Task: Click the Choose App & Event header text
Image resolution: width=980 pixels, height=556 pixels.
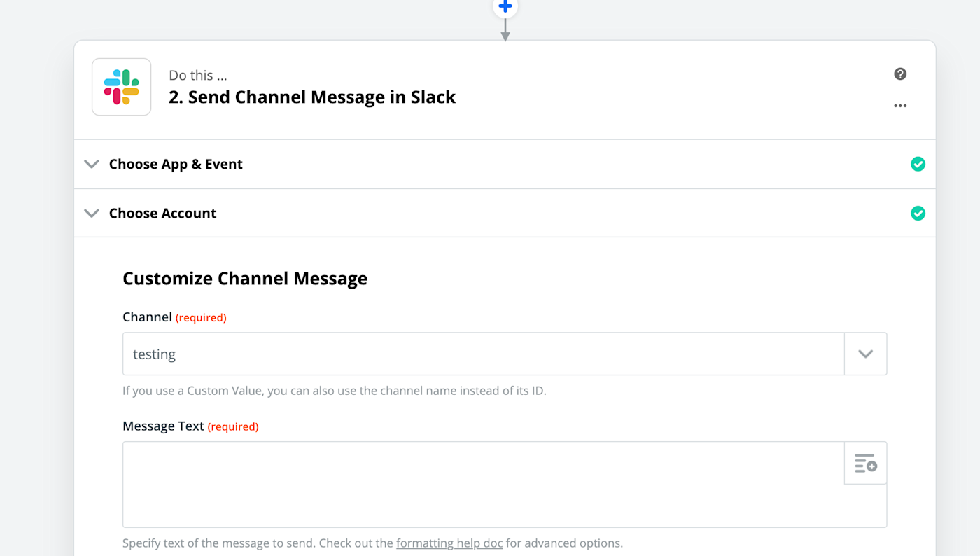Action: coord(176,164)
